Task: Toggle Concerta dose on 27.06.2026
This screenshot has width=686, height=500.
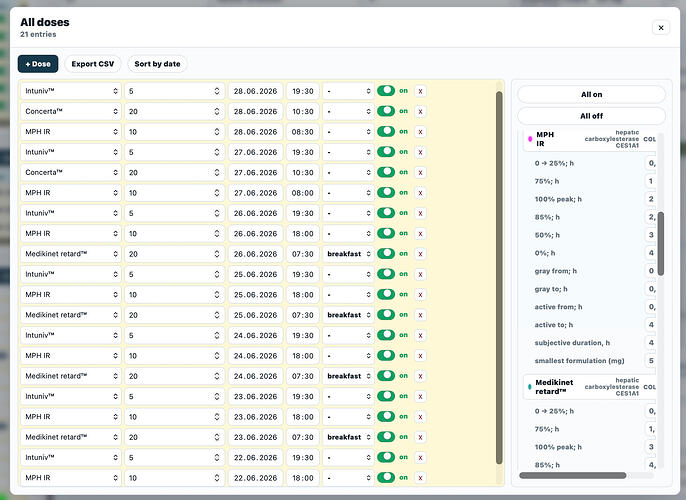Action: pos(386,172)
